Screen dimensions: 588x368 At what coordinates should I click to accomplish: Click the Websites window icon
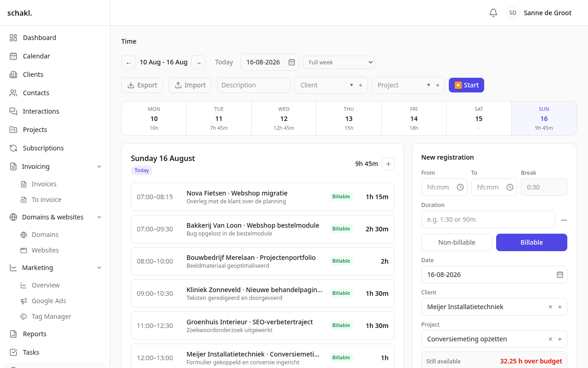coord(23,250)
